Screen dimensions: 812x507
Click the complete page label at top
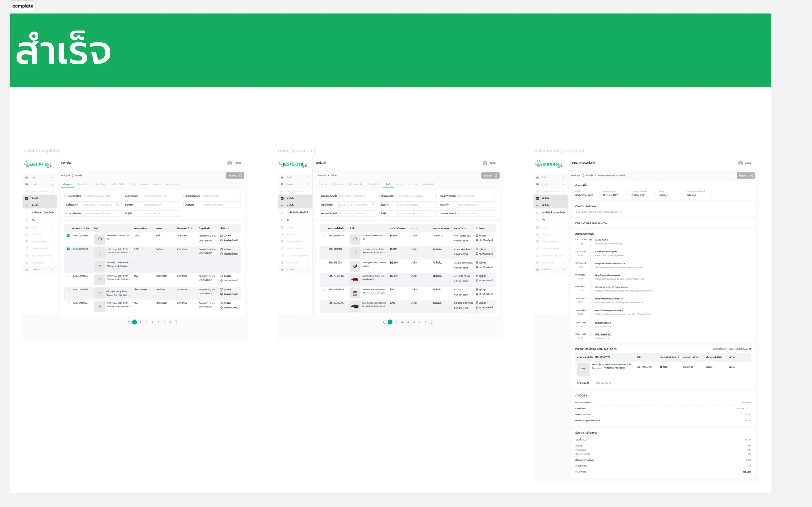[x=23, y=6]
